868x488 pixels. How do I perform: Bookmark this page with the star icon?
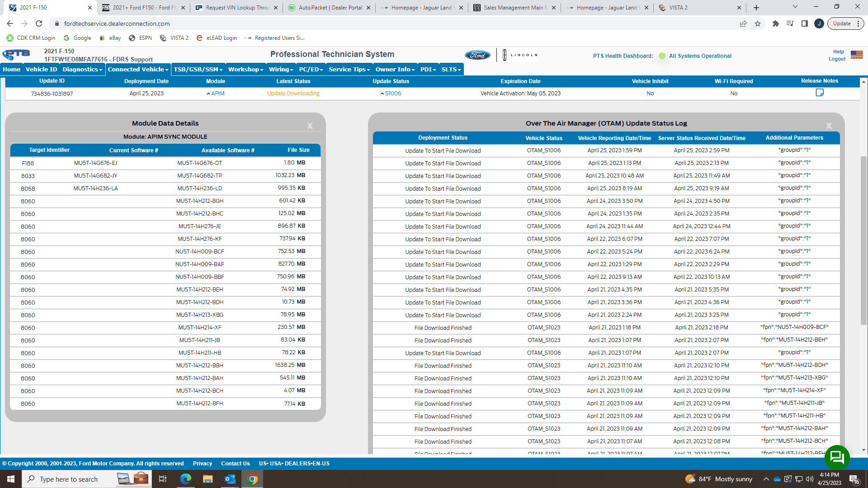coord(758,24)
